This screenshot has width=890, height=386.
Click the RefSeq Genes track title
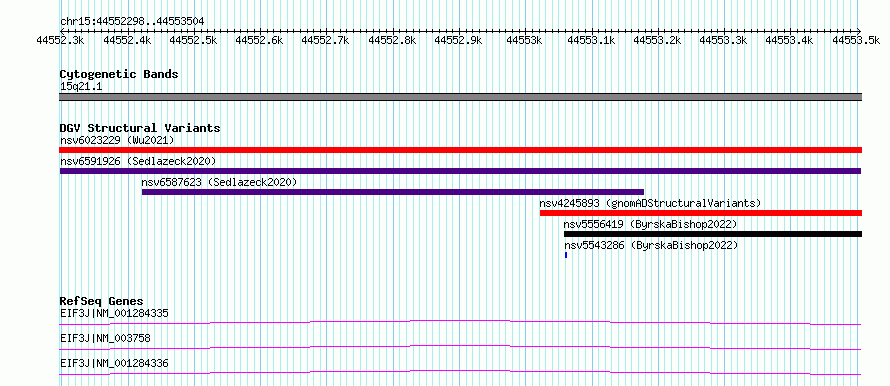[101, 301]
